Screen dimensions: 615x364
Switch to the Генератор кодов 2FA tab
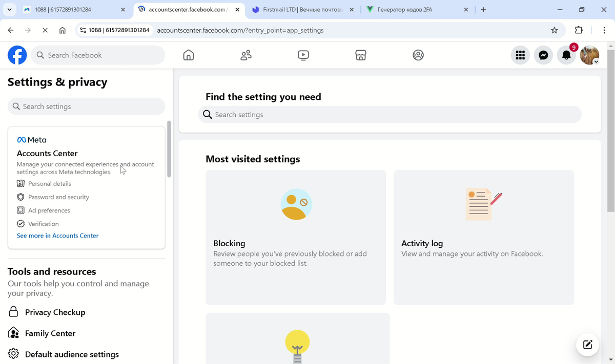tap(418, 9)
